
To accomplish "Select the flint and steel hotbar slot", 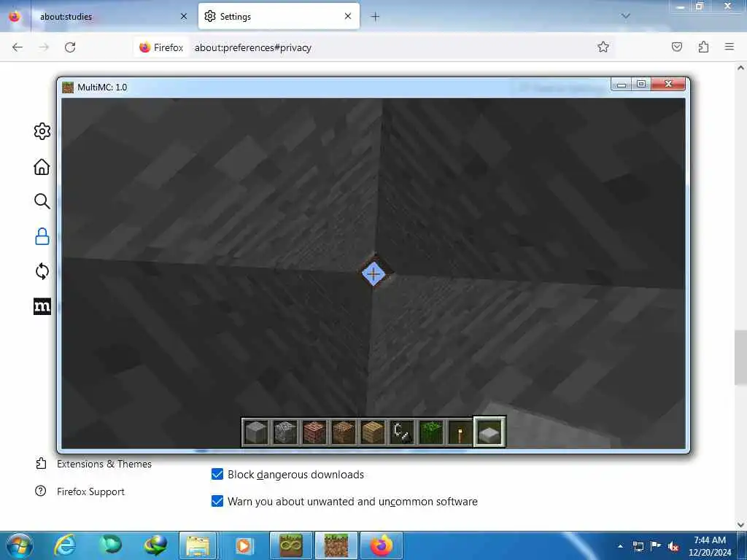I will click(x=402, y=432).
